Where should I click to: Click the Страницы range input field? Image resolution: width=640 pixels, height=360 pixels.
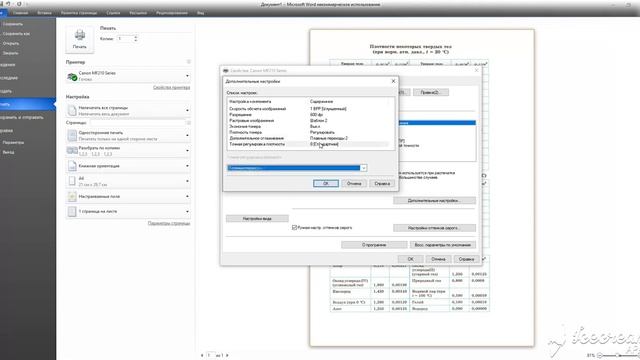point(137,122)
